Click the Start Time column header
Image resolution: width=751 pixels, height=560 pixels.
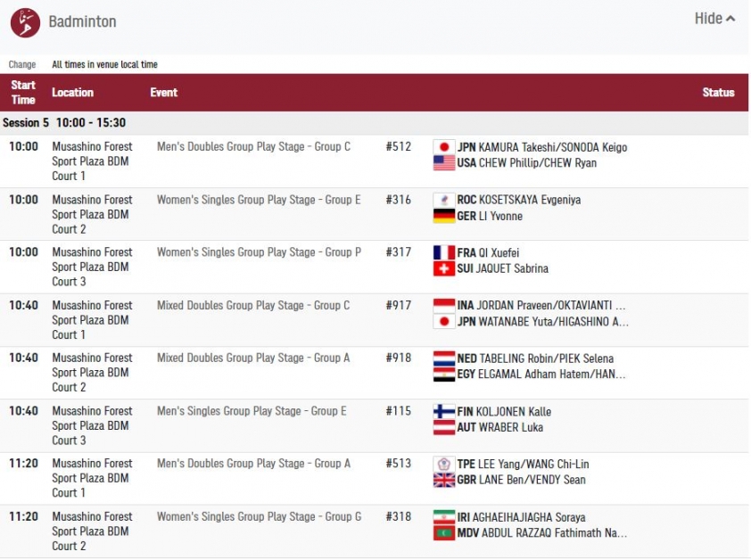[x=23, y=93]
